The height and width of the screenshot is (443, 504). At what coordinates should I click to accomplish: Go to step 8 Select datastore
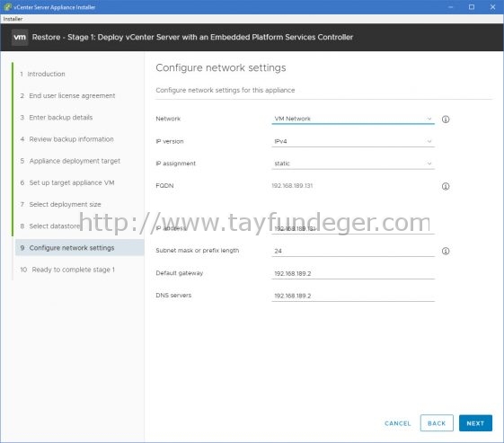[x=50, y=226]
